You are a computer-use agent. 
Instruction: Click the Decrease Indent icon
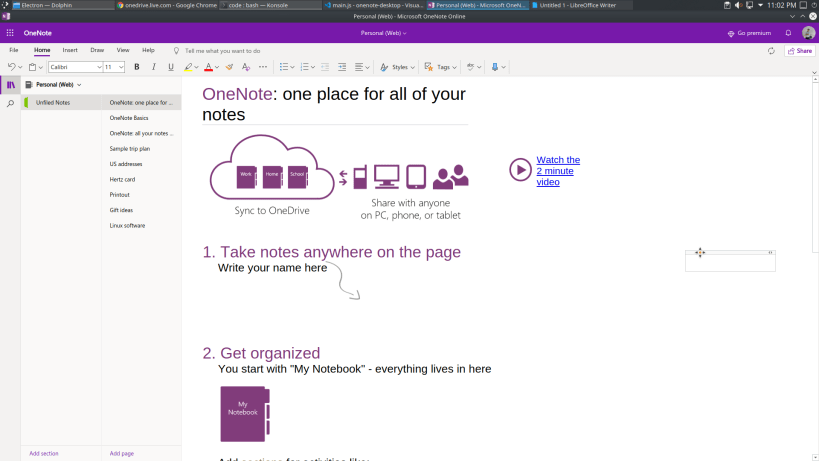tap(325, 67)
